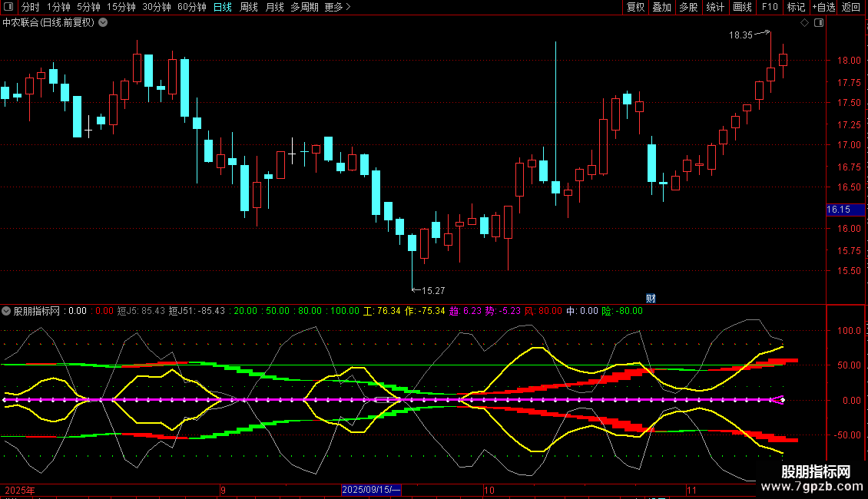Select the 日线 daily chart tab

[x=223, y=7]
